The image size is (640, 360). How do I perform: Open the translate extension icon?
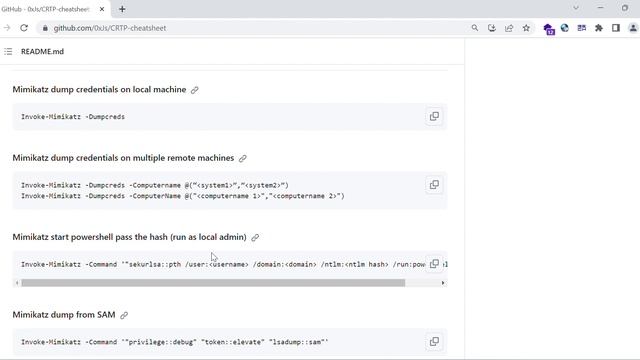(582, 28)
